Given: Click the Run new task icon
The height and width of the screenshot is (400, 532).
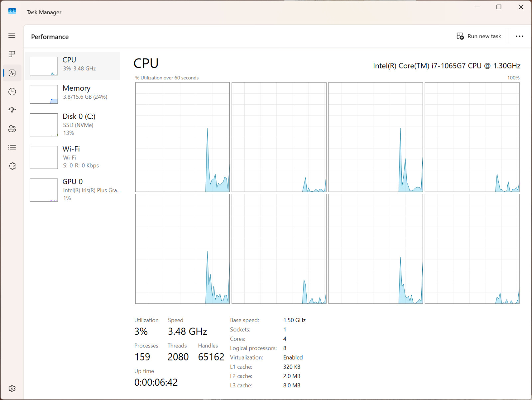Looking at the screenshot, I should [x=460, y=36].
